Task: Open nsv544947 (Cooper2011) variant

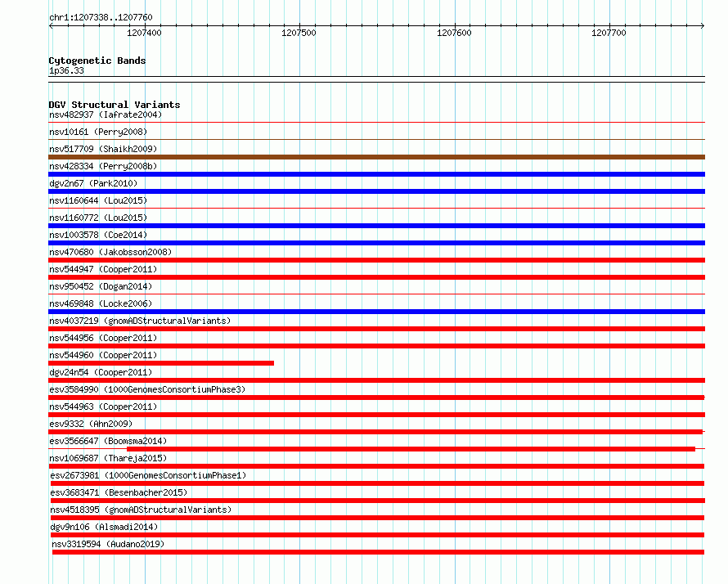Action: click(103, 269)
